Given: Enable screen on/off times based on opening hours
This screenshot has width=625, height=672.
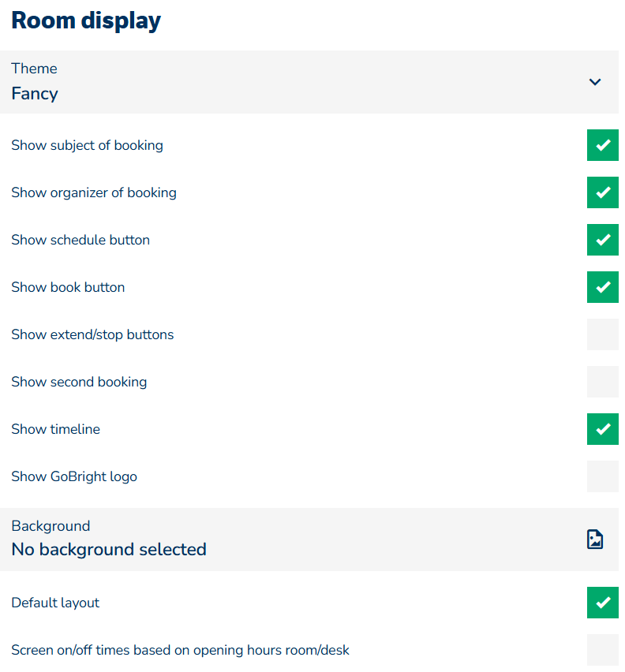Looking at the screenshot, I should 602,650.
